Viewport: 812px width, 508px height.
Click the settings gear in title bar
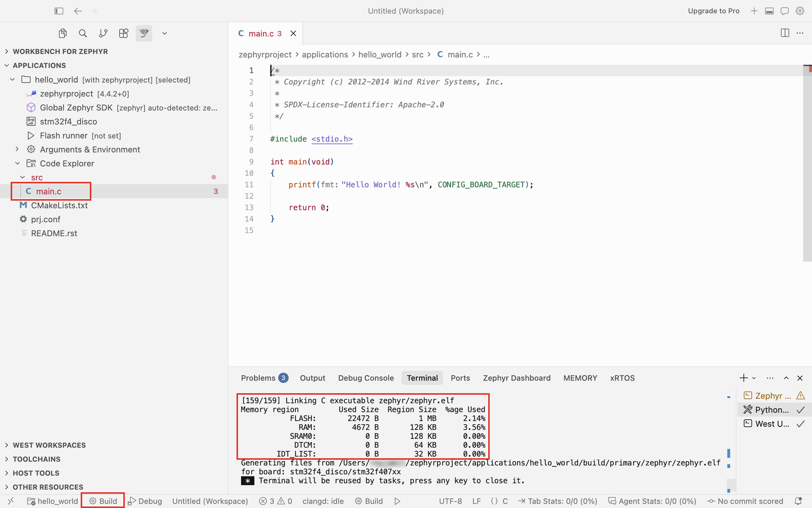pyautogui.click(x=800, y=11)
